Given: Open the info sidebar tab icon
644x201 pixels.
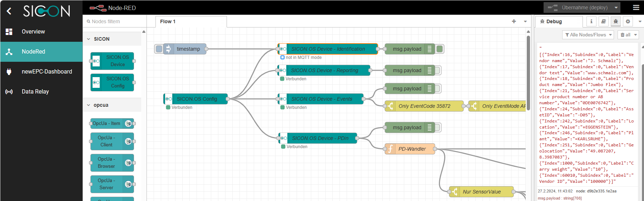Looking at the screenshot, I should pos(591,21).
